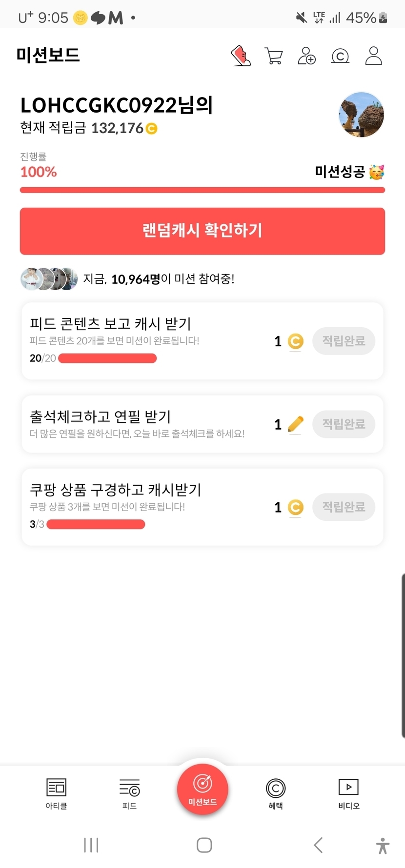Tap the coin icon on Coupang mission
This screenshot has width=405, height=868.
point(295,507)
